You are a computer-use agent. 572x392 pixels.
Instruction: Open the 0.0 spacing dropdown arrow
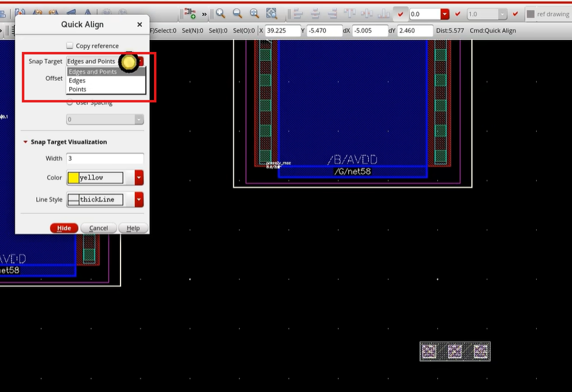point(444,14)
